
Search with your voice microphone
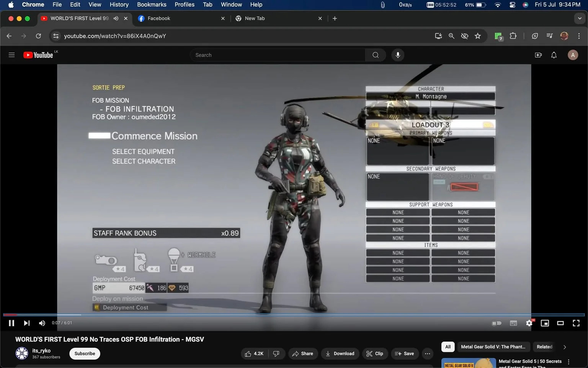click(x=398, y=55)
